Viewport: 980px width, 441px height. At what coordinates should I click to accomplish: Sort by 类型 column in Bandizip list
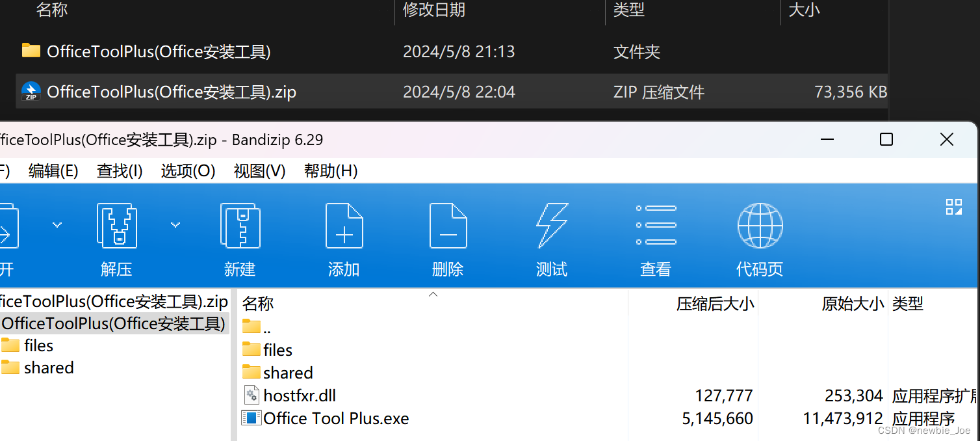(908, 303)
